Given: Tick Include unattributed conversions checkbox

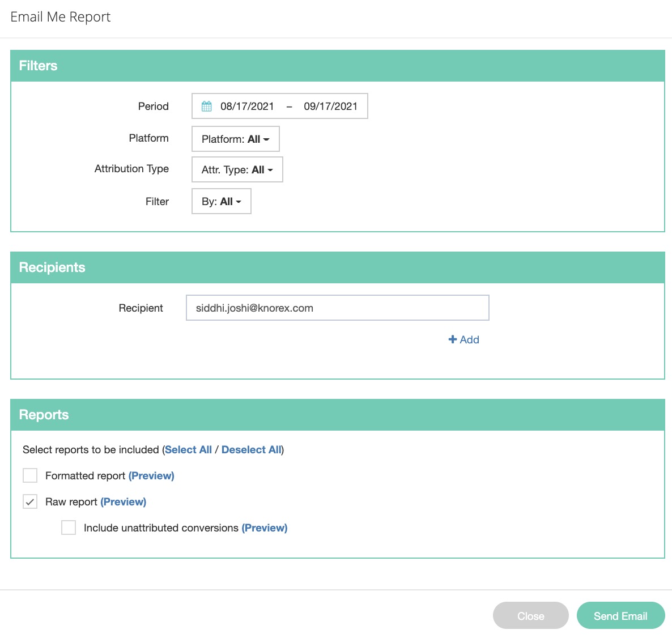Looking at the screenshot, I should click(69, 528).
